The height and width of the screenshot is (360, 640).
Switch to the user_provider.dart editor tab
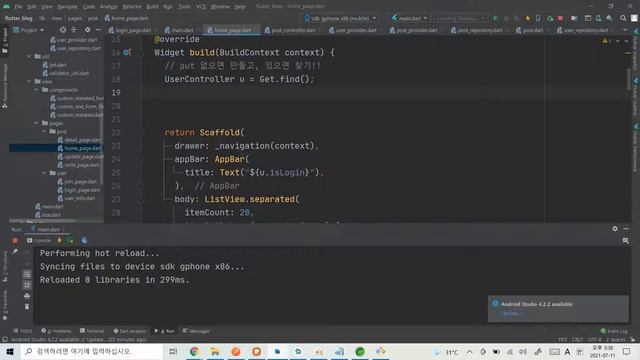pyautogui.click(x=354, y=30)
